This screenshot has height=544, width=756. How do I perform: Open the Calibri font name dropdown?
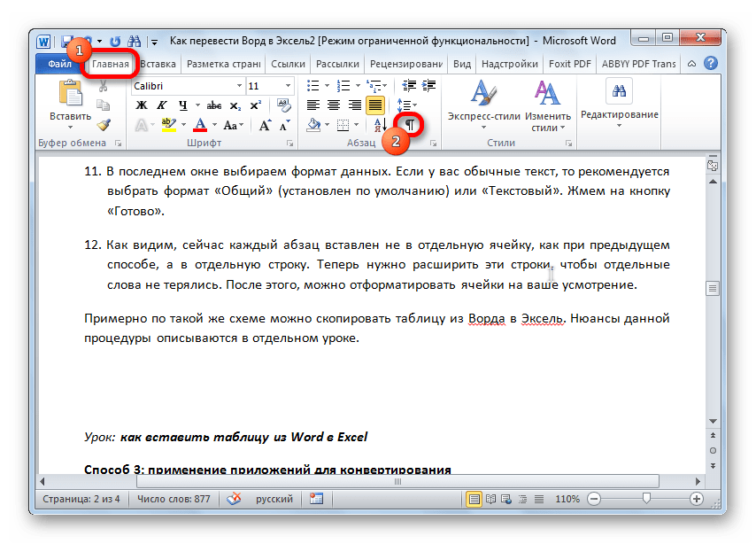pyautogui.click(x=237, y=86)
